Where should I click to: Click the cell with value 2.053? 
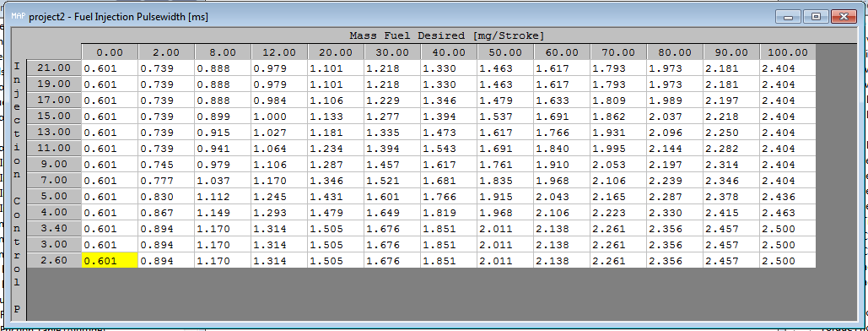[x=618, y=165]
